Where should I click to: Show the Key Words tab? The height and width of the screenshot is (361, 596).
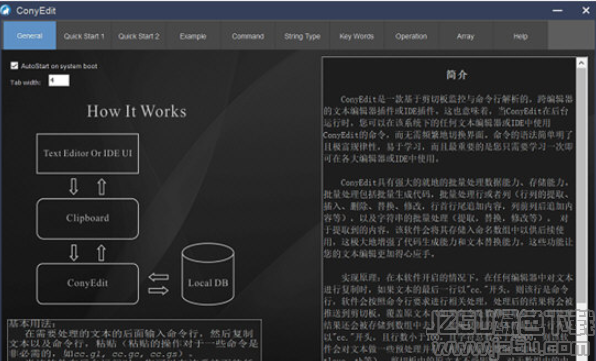point(357,36)
